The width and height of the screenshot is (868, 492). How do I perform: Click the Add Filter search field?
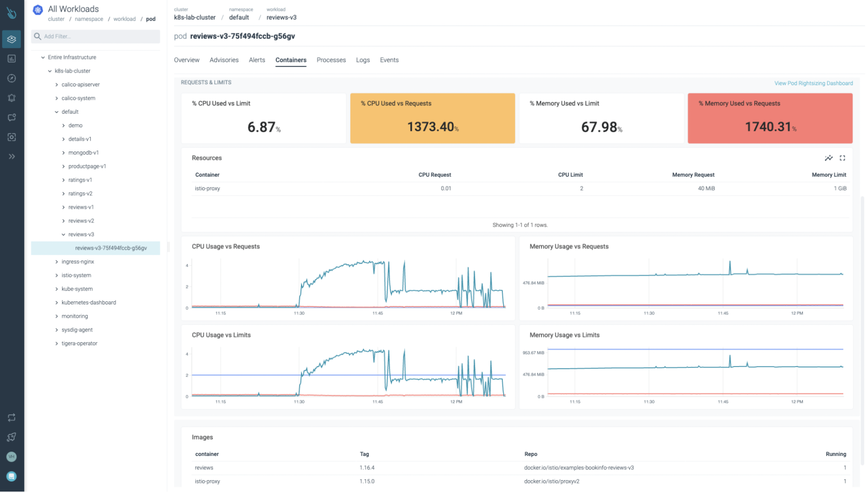point(95,36)
